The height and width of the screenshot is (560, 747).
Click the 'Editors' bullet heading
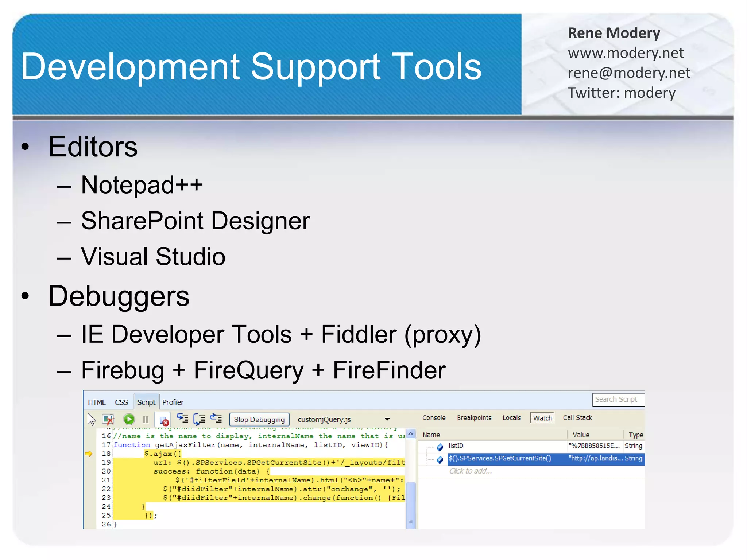[93, 147]
